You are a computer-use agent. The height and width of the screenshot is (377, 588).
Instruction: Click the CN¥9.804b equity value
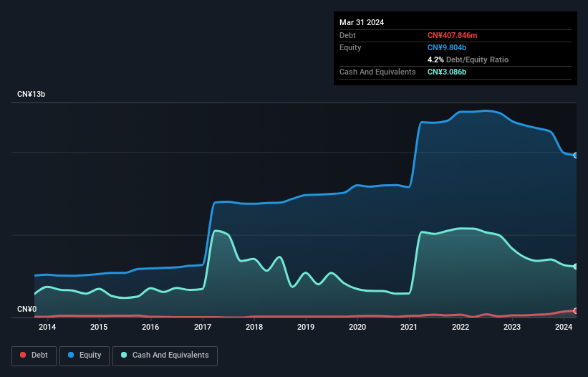point(447,47)
